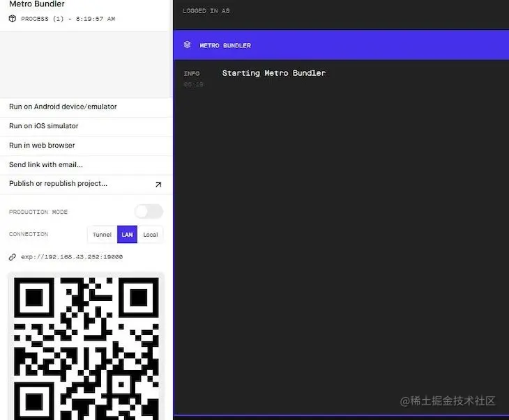Click the link icon beside exp URL

[x=13, y=257]
